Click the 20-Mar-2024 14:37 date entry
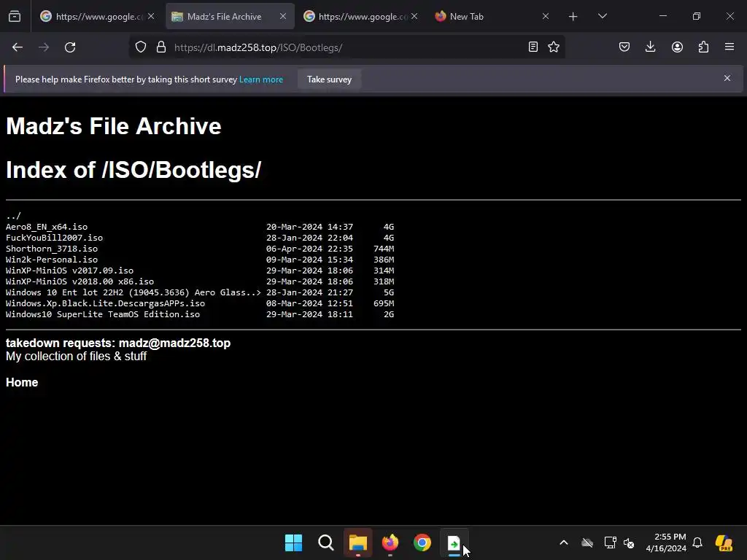Screen dimensions: 747x560 tap(309, 227)
